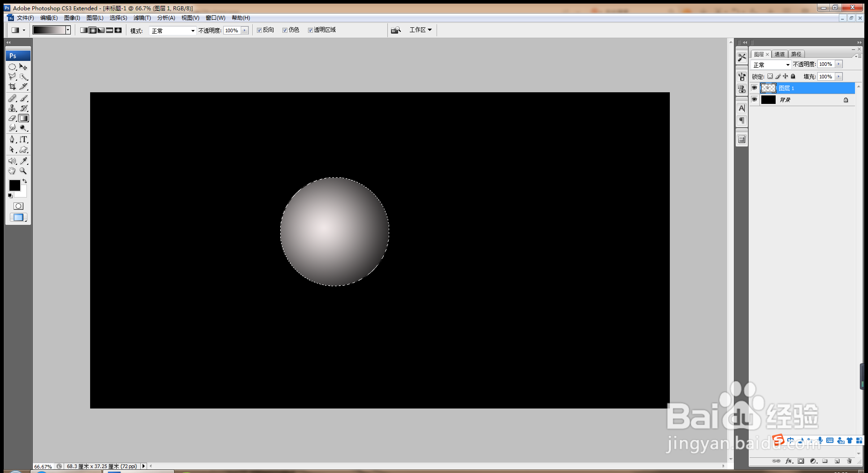This screenshot has width=868, height=473.
Task: Select the Elliptical Marquee tool
Action: [12, 67]
